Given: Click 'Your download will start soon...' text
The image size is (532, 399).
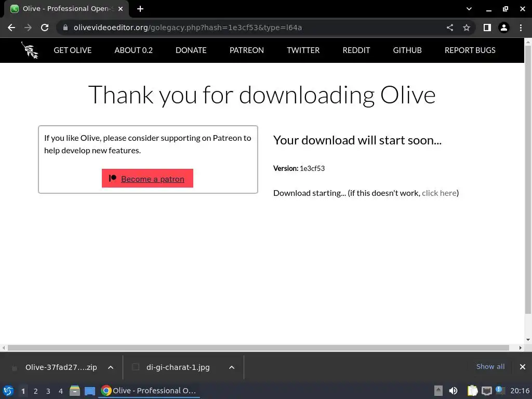Looking at the screenshot, I should (357, 140).
